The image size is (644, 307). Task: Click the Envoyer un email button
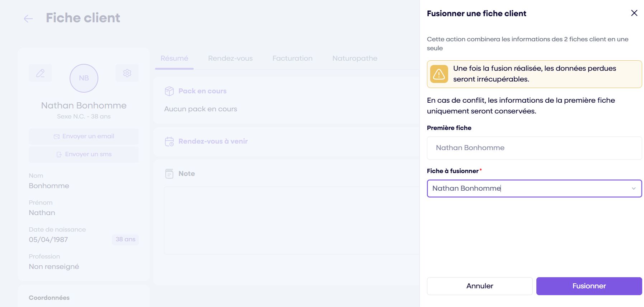pos(84,136)
